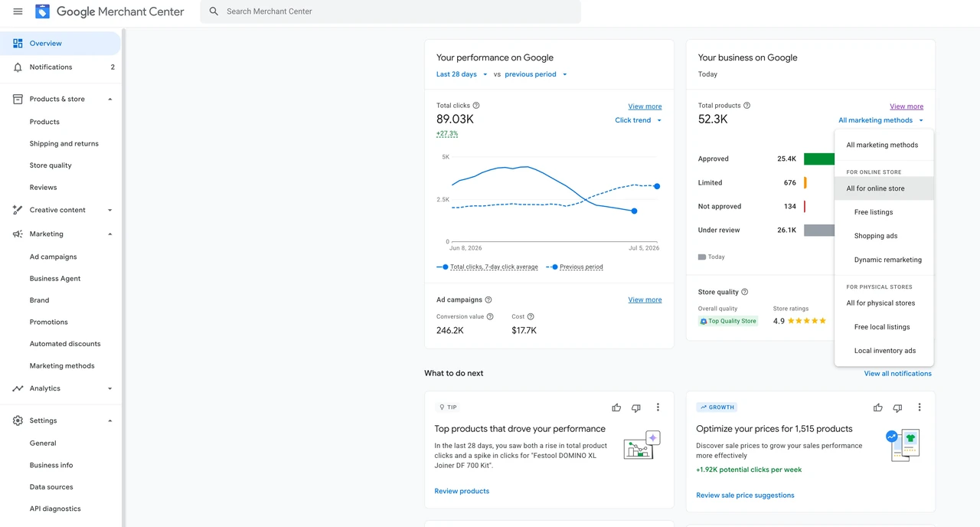Image resolution: width=980 pixels, height=527 pixels.
Task: Choose Shopping ads from the dropdown
Action: coord(884,236)
